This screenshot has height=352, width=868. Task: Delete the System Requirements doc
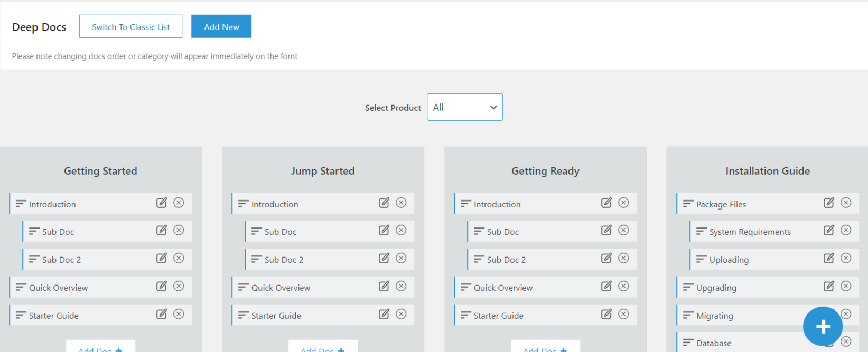pyautogui.click(x=846, y=230)
